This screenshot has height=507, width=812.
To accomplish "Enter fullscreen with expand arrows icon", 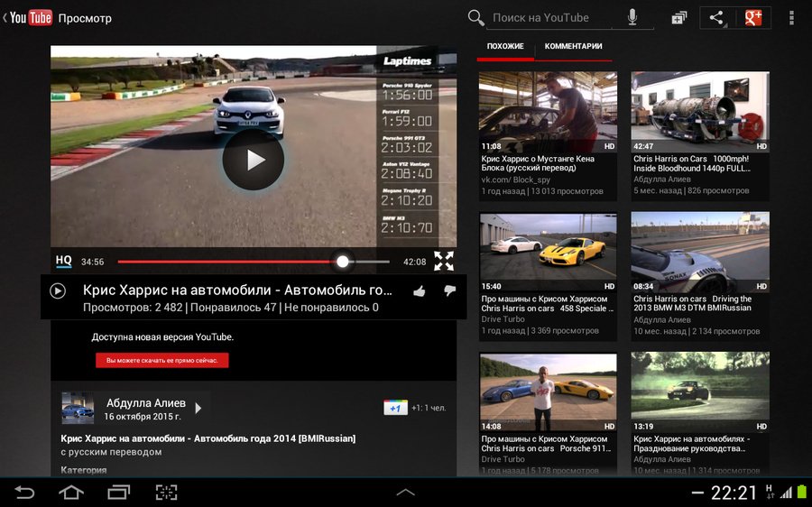I will point(444,261).
